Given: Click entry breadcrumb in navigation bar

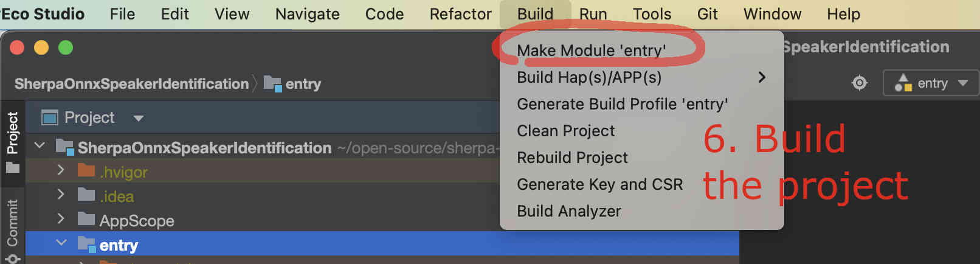Looking at the screenshot, I should 292,83.
